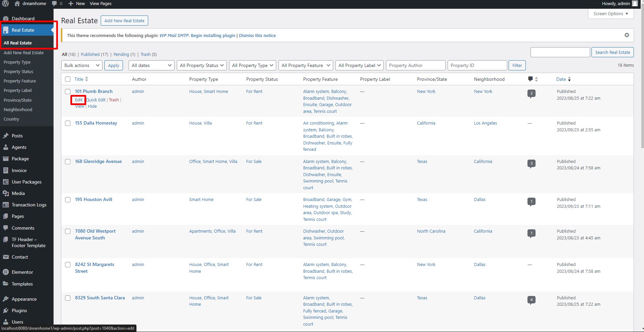Expand the Screen Options panel
Image resolution: width=644 pixels, height=332 pixels.
(611, 14)
